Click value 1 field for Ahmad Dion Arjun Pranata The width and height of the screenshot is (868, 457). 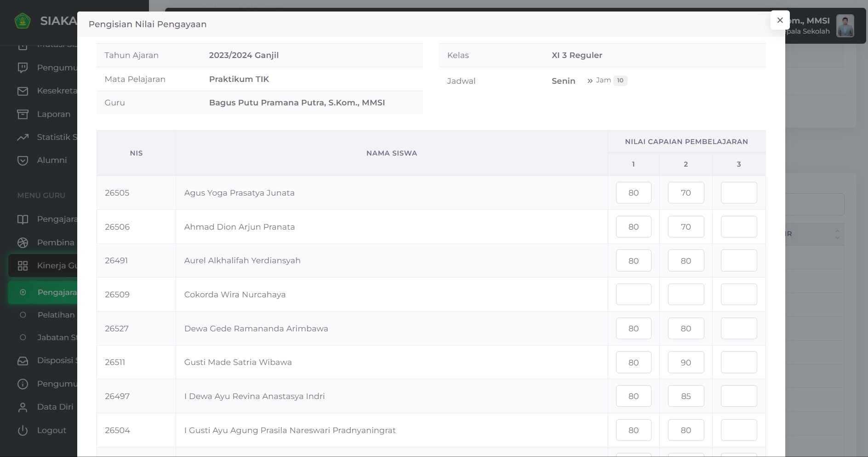(x=634, y=227)
